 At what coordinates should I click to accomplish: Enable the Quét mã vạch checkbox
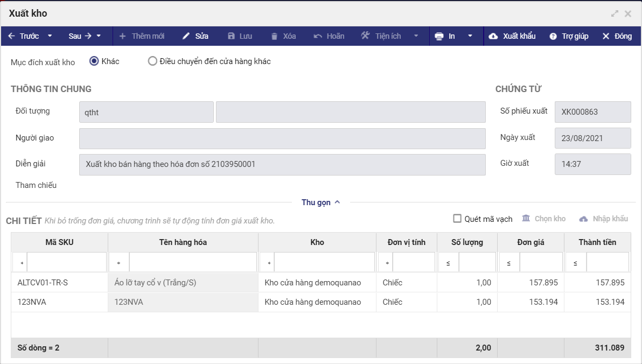(457, 219)
